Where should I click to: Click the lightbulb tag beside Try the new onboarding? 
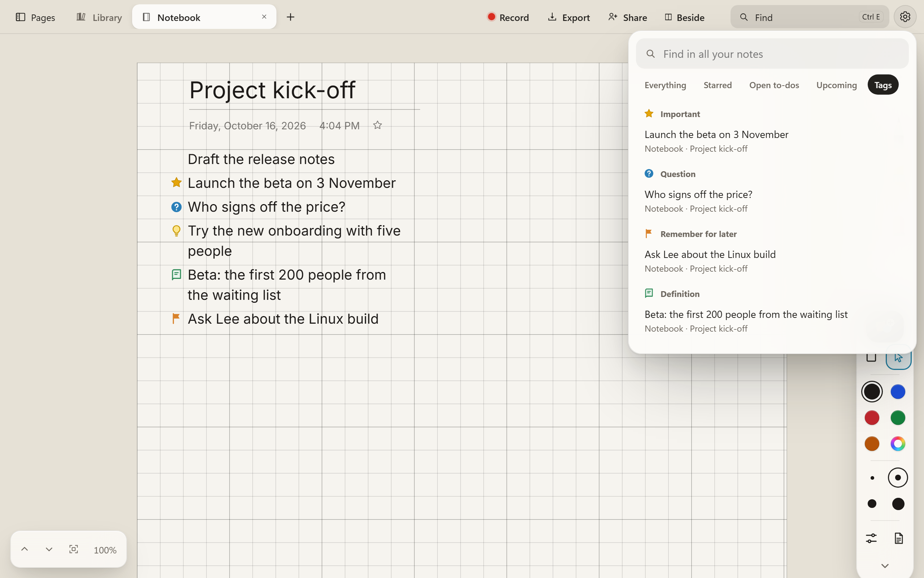pyautogui.click(x=176, y=230)
